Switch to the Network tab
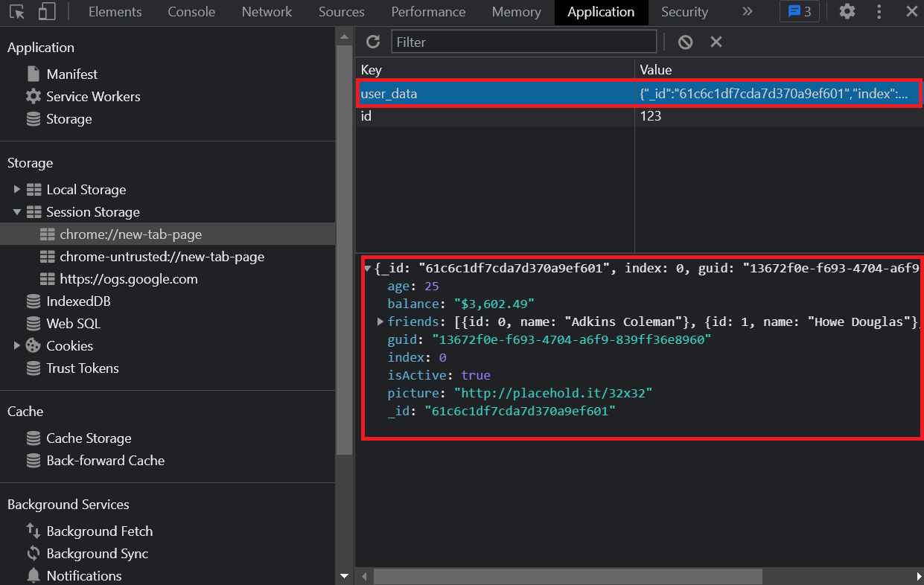This screenshot has height=585, width=924. point(266,12)
